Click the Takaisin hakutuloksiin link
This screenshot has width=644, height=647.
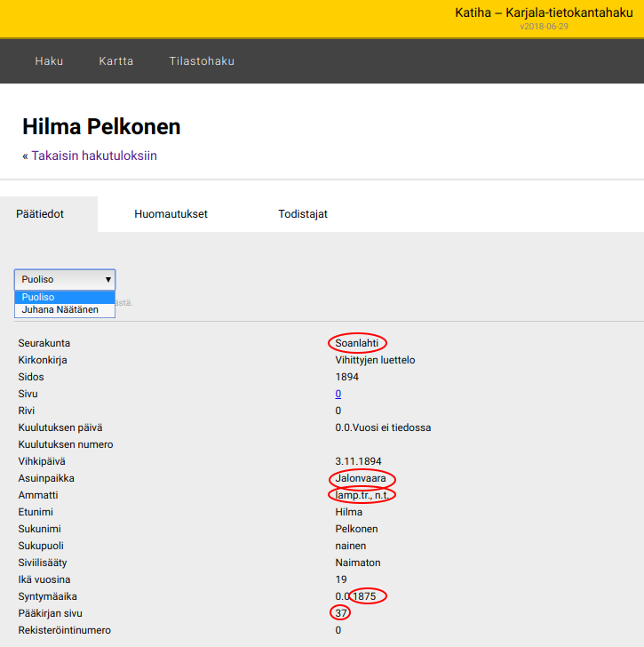pos(94,156)
